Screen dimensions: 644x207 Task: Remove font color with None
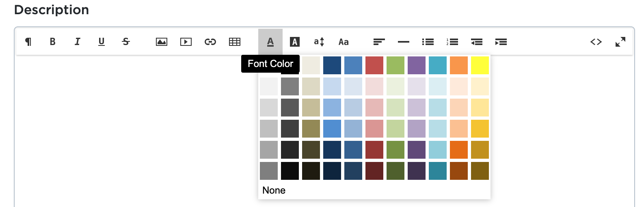pos(274,190)
